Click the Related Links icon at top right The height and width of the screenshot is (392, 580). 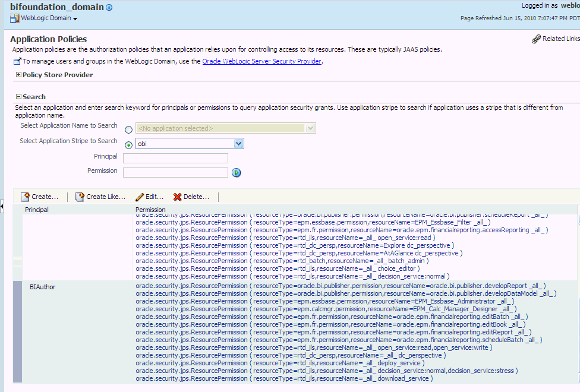537,38
